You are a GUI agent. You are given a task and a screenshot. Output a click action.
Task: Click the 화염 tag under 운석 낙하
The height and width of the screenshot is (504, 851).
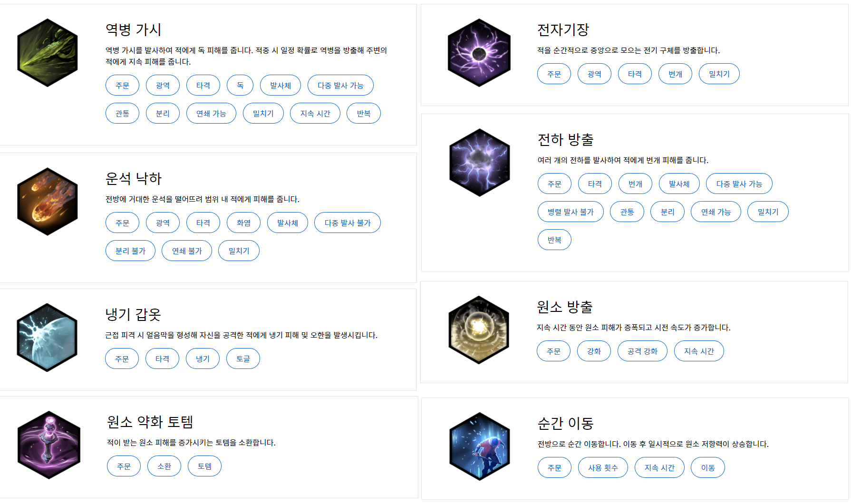pos(243,223)
